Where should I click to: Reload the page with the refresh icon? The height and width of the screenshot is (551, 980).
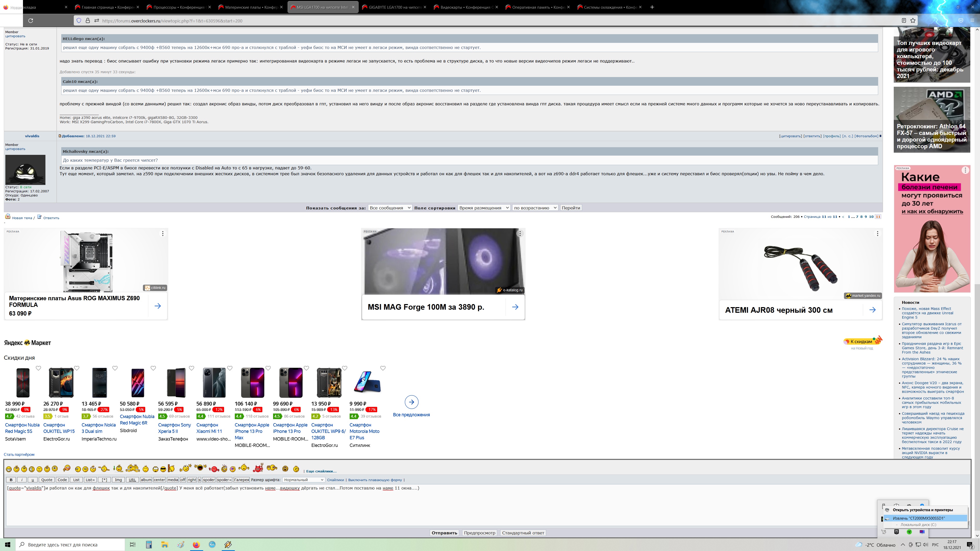click(31, 20)
